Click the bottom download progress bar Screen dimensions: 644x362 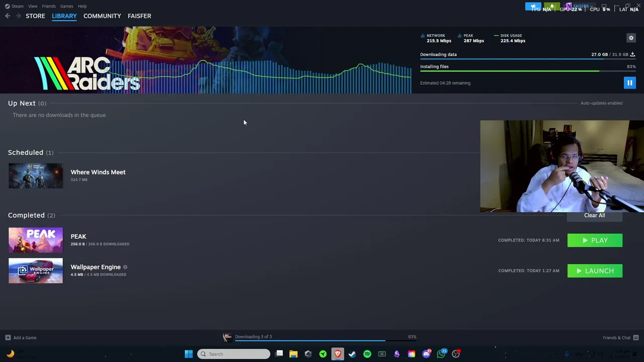tap(325, 341)
